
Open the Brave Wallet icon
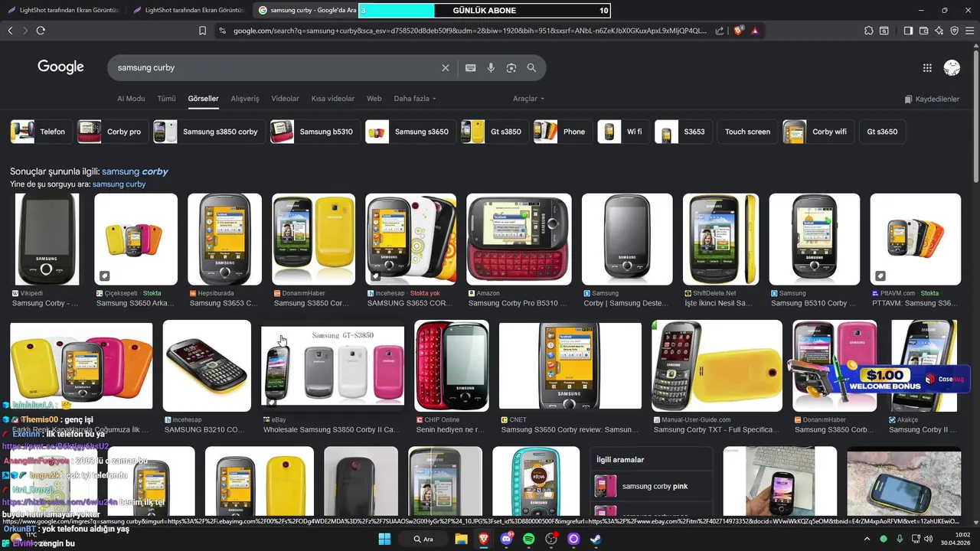[x=924, y=31]
